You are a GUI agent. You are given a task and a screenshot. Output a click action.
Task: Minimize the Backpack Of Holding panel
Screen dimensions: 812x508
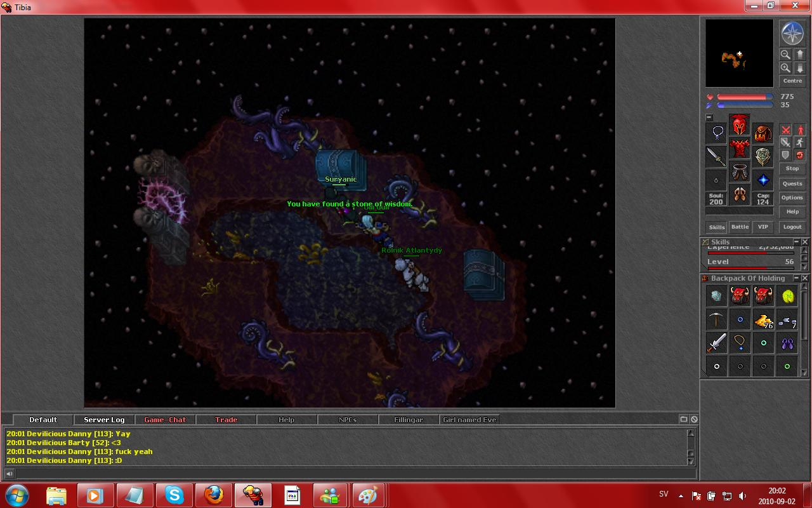click(797, 278)
